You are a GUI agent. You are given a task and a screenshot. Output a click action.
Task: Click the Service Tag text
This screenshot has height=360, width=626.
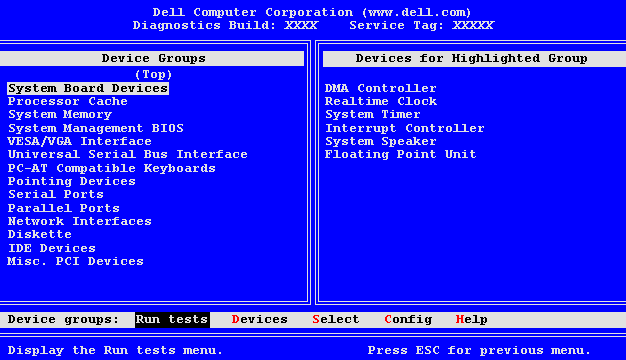click(422, 26)
